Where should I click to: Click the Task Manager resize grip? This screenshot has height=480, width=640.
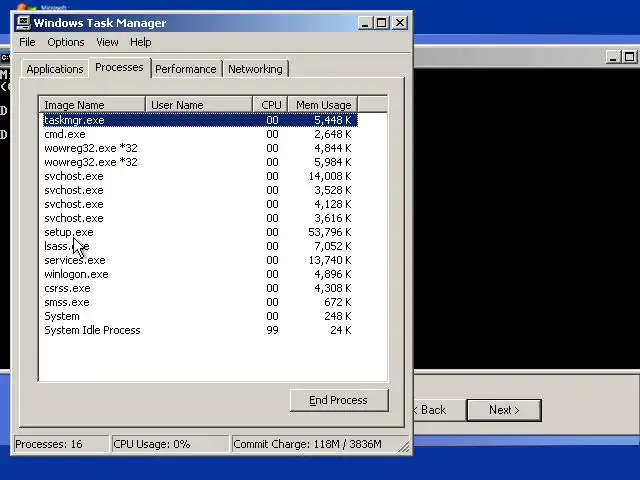point(404,447)
